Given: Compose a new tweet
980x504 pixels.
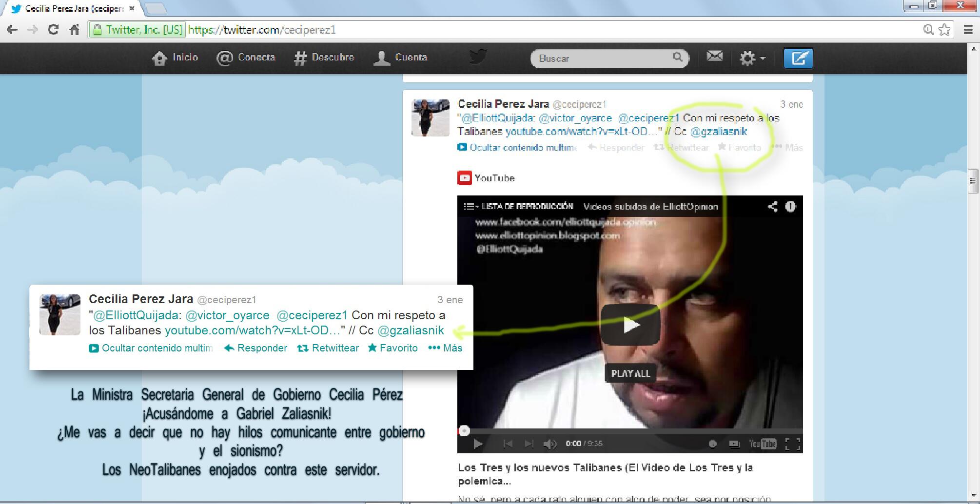Looking at the screenshot, I should [x=798, y=58].
